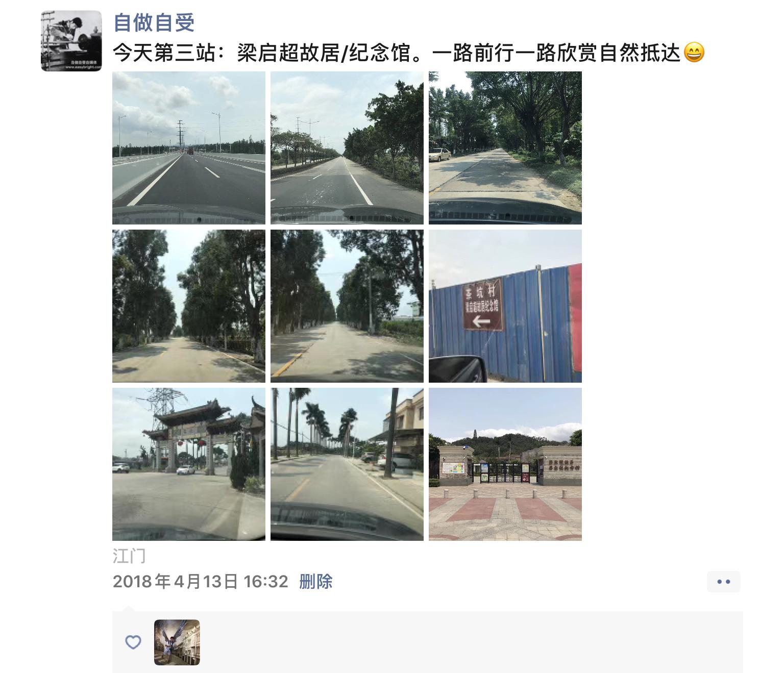Open the fourth photo of shaded road
Viewport: 784px width, 673px height.
click(189, 306)
